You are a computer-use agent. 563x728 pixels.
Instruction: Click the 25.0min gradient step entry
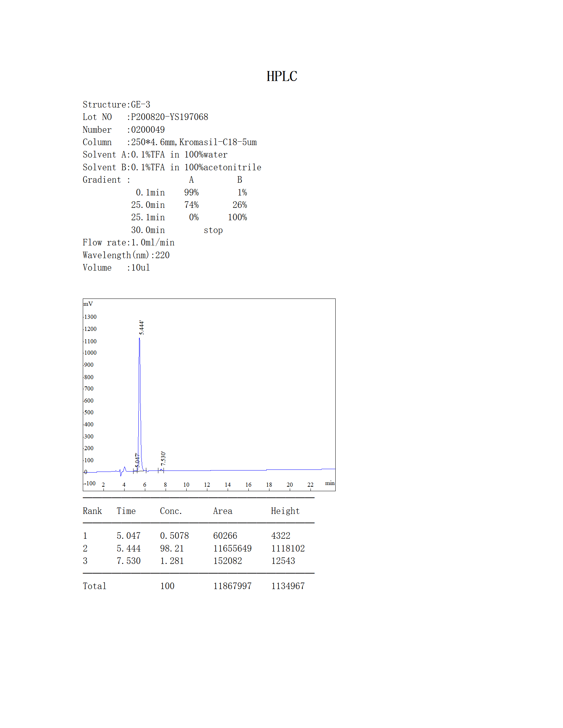click(x=148, y=204)
